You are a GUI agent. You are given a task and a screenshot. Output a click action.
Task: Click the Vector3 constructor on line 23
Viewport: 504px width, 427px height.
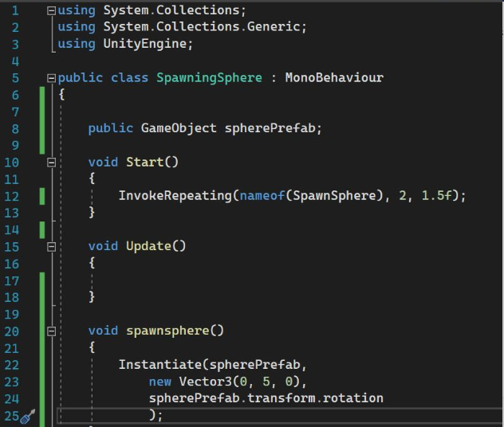(x=206, y=382)
